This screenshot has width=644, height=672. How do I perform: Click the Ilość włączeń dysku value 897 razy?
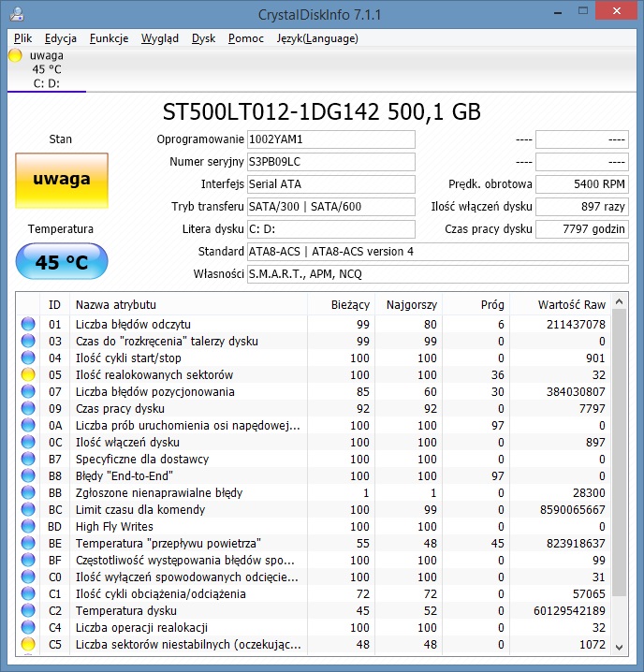click(582, 207)
